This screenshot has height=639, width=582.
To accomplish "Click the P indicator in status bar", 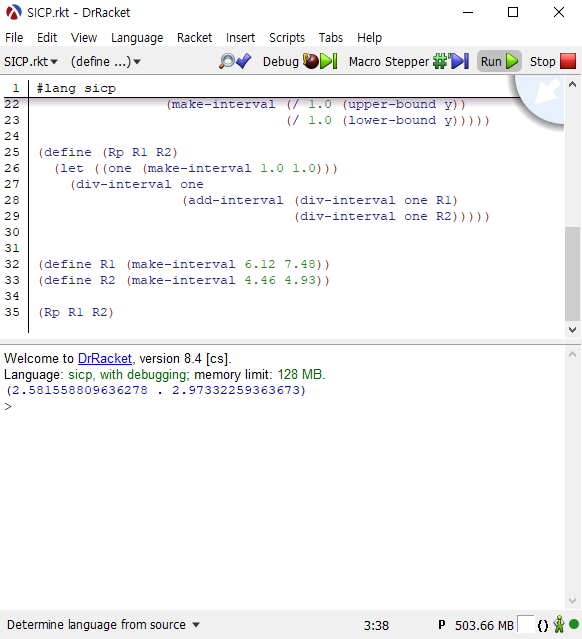I will (442, 625).
